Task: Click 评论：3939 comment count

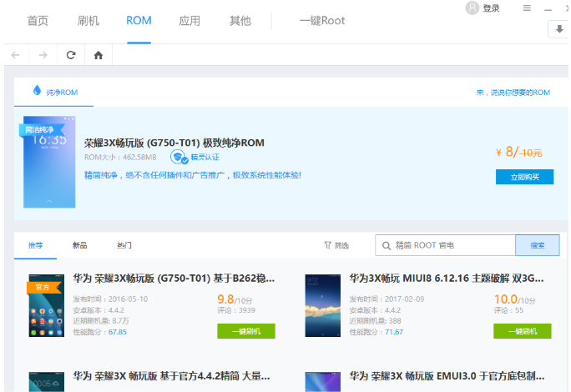Action: click(236, 310)
